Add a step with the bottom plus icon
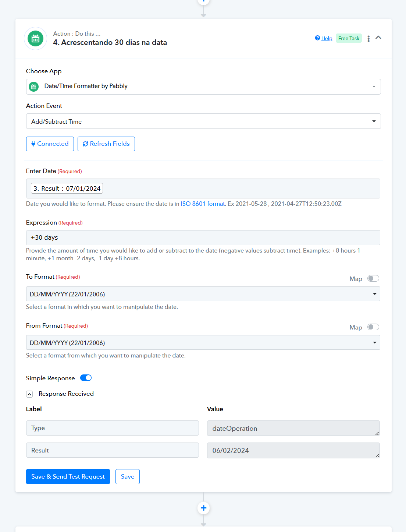This screenshot has height=532, width=406. point(204,508)
